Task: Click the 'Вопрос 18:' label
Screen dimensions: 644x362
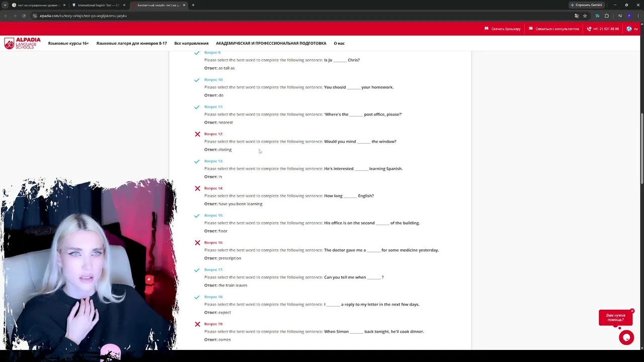Action: tap(213, 297)
